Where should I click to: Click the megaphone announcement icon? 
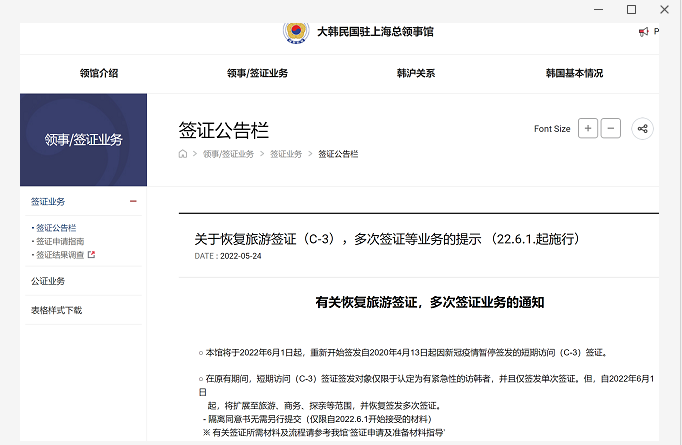coord(643,32)
